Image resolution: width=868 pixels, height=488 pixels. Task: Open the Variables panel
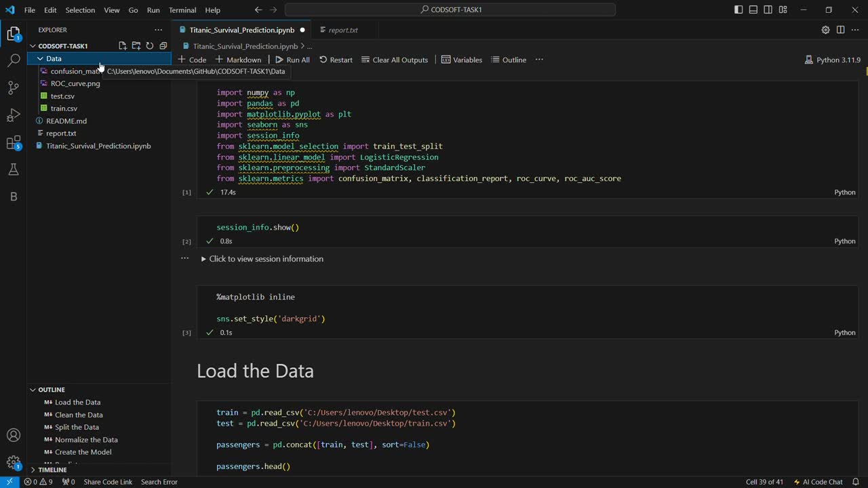click(x=462, y=60)
